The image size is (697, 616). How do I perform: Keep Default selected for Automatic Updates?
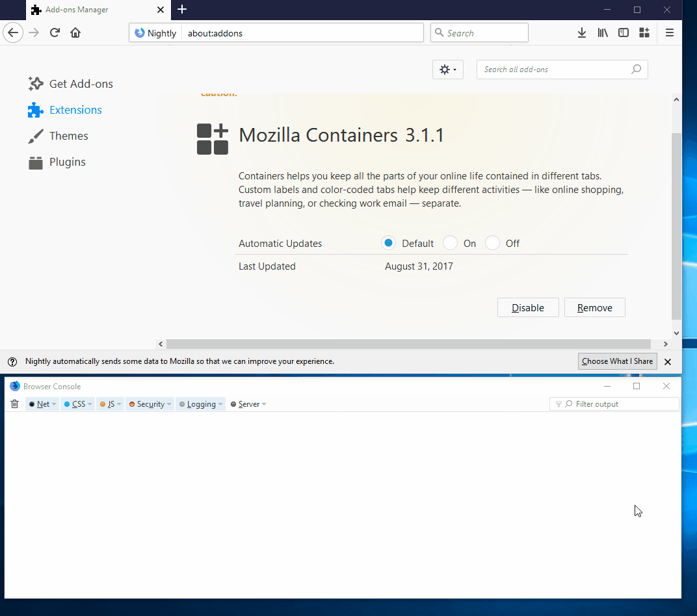point(388,242)
